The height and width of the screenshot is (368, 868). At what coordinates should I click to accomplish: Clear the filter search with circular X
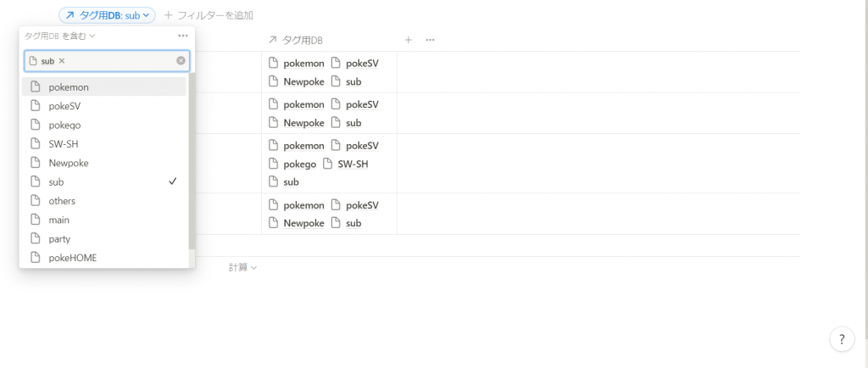point(181,61)
